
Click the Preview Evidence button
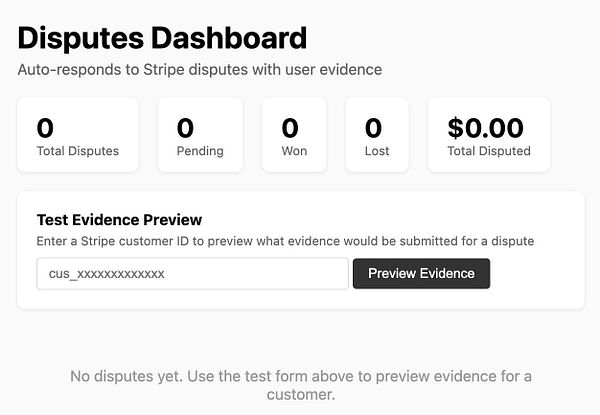coord(421,273)
